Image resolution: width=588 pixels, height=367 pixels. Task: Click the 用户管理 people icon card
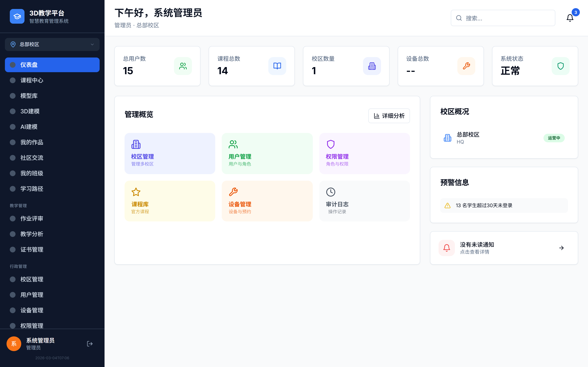coord(233,144)
